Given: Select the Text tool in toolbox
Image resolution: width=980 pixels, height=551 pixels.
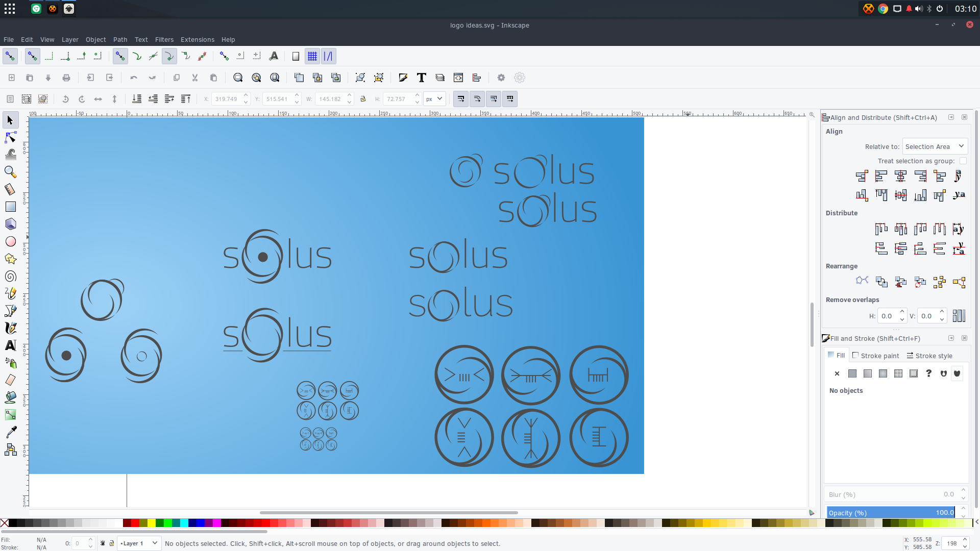Looking at the screenshot, I should 10,345.
